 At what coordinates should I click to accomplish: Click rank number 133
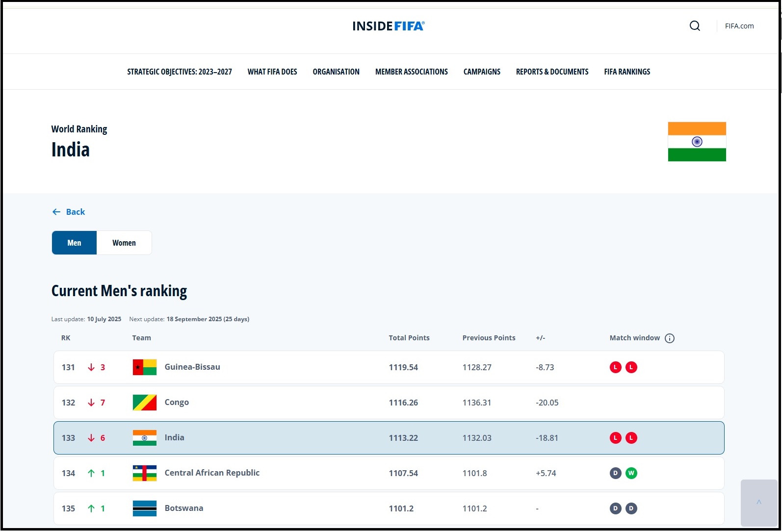tap(68, 438)
